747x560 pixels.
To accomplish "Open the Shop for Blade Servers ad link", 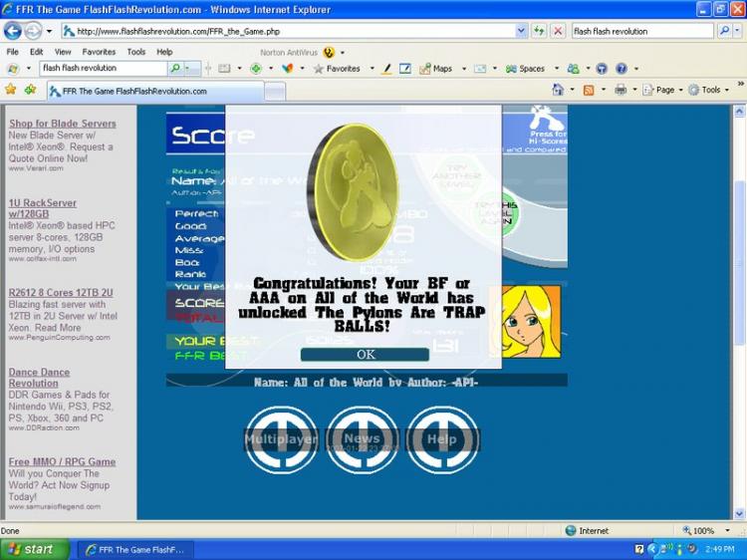I will click(63, 124).
